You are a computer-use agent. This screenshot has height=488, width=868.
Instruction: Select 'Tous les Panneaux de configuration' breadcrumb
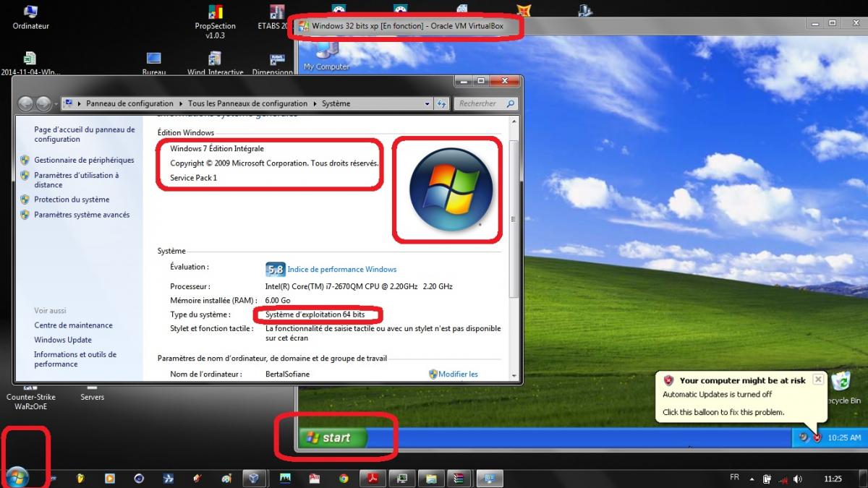click(x=247, y=103)
